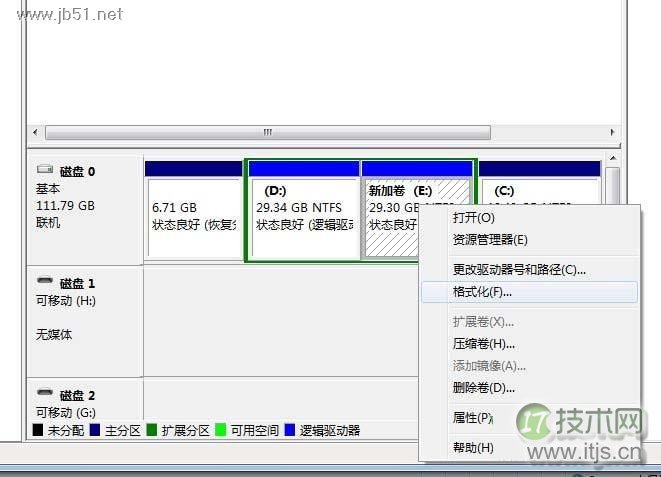Click the 主分区 legend label

123,431
